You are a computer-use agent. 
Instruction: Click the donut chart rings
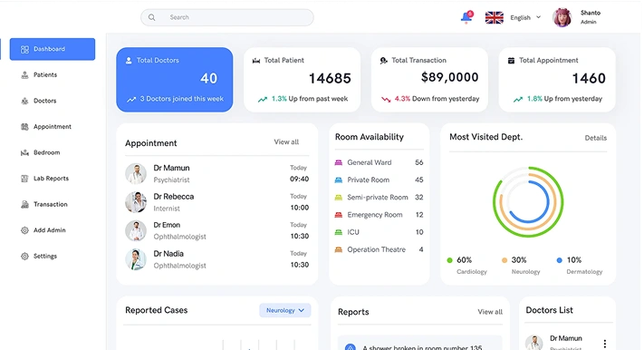[x=528, y=202]
